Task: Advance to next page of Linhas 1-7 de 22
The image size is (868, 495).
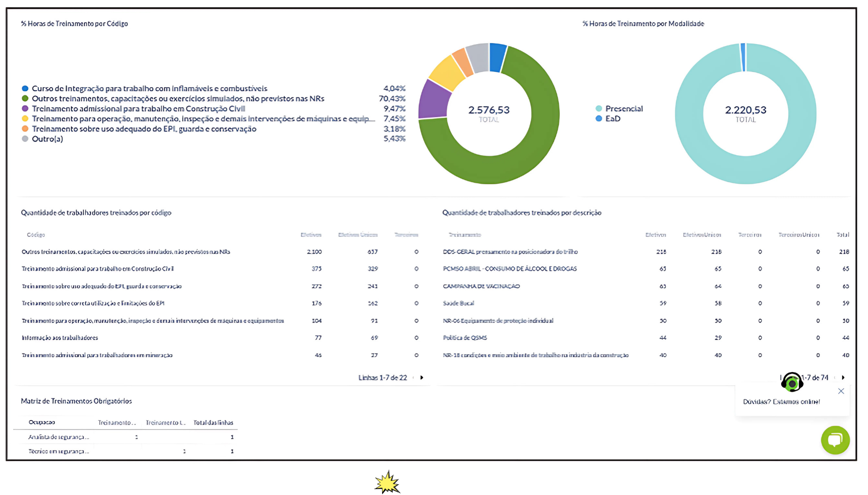Action: pyautogui.click(x=422, y=377)
